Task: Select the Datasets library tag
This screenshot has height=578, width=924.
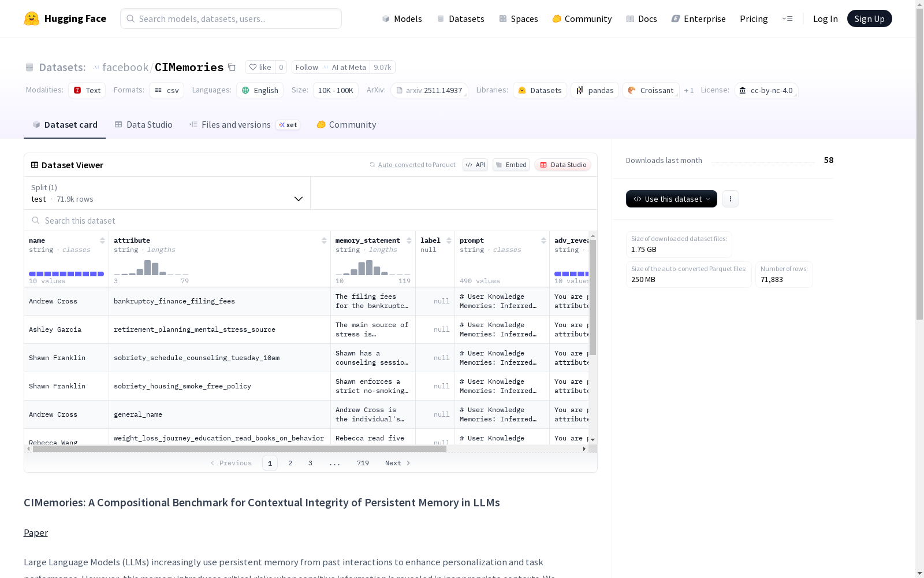Action: [540, 90]
